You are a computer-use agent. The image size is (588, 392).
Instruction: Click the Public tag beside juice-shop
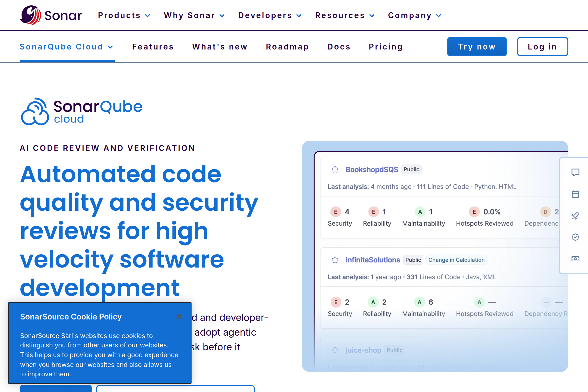[394, 350]
